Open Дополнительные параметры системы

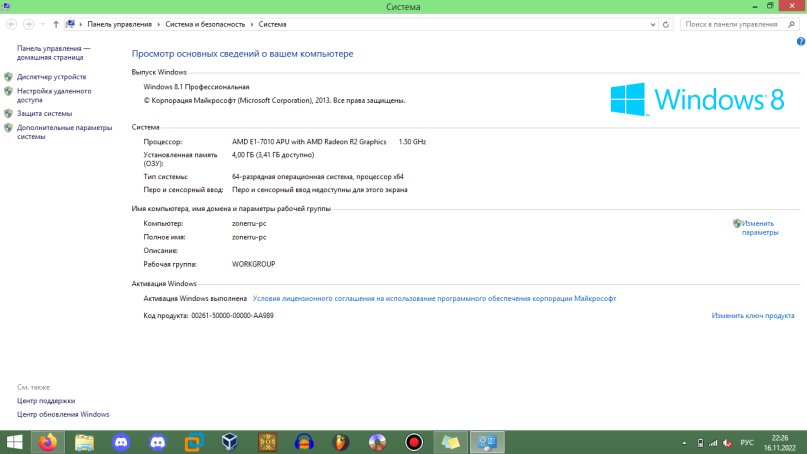[64, 132]
